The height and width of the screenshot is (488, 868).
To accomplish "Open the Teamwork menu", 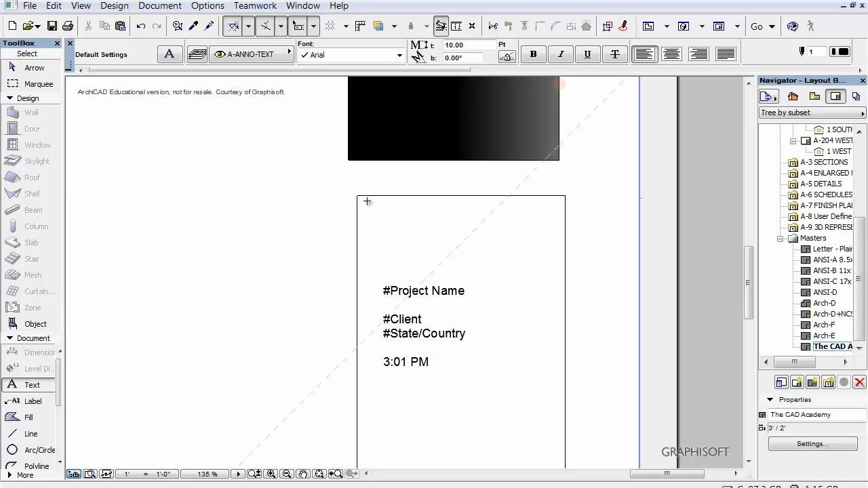I will [x=255, y=5].
